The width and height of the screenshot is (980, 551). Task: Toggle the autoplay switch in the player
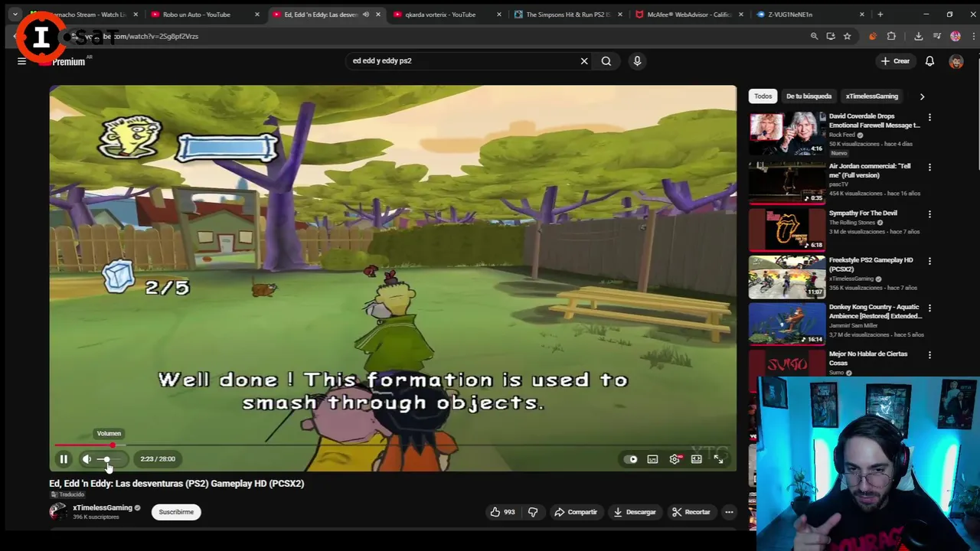(x=631, y=459)
